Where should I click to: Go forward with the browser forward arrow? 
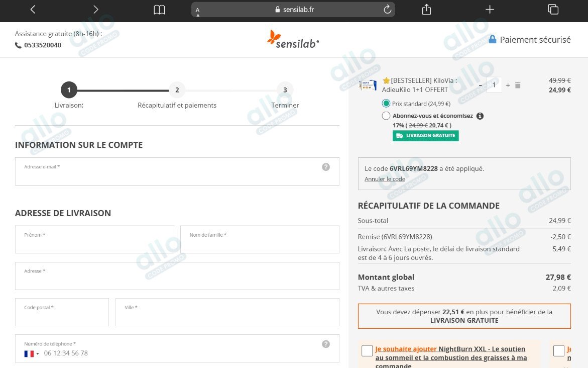point(95,10)
